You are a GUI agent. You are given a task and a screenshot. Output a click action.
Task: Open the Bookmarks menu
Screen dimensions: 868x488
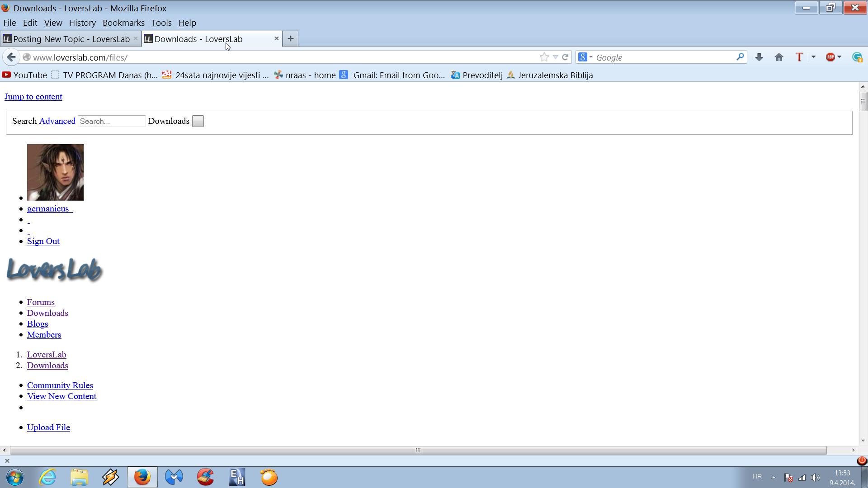(x=123, y=23)
